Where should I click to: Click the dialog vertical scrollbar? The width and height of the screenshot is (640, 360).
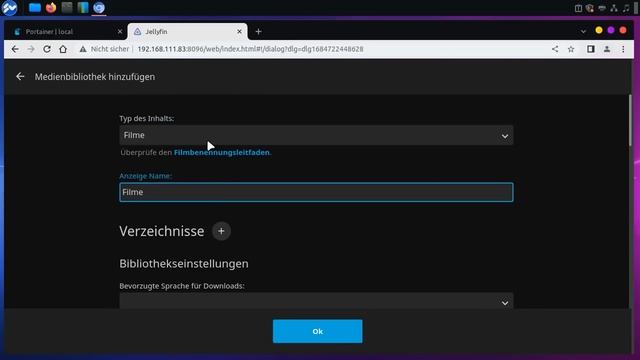630,120
